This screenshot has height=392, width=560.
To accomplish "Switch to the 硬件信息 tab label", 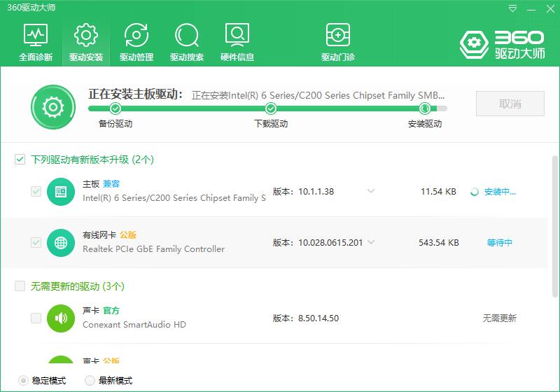I will click(x=237, y=57).
